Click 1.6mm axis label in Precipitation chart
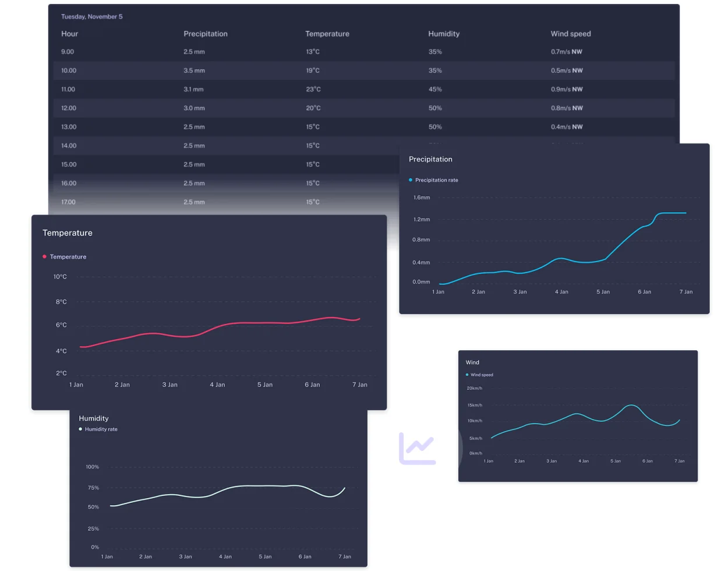728x571 pixels. click(x=422, y=198)
